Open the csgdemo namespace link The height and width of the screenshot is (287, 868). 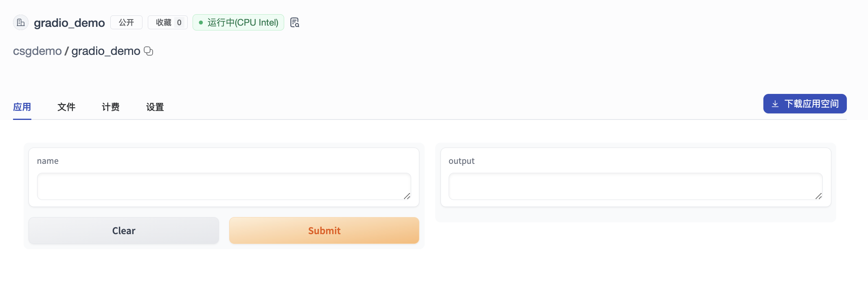(x=37, y=51)
